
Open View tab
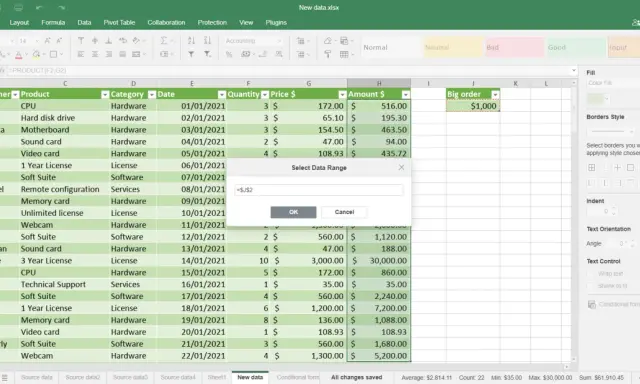pyautogui.click(x=246, y=22)
